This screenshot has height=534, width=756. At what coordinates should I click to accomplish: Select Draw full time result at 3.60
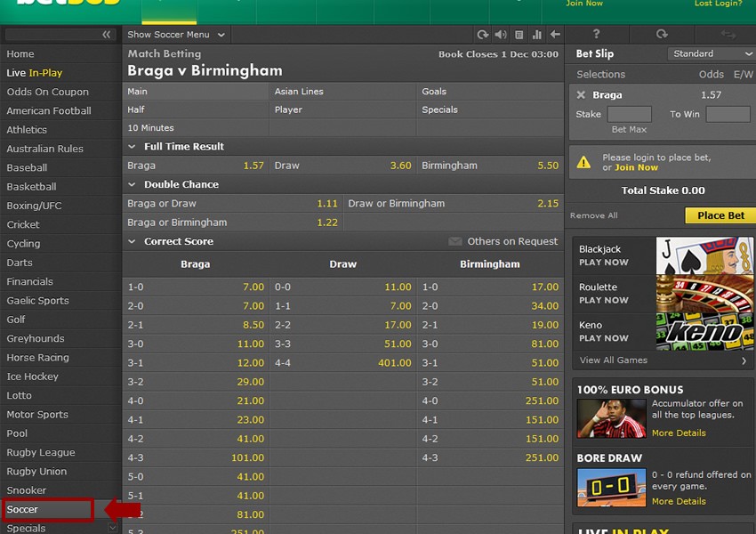(x=342, y=166)
